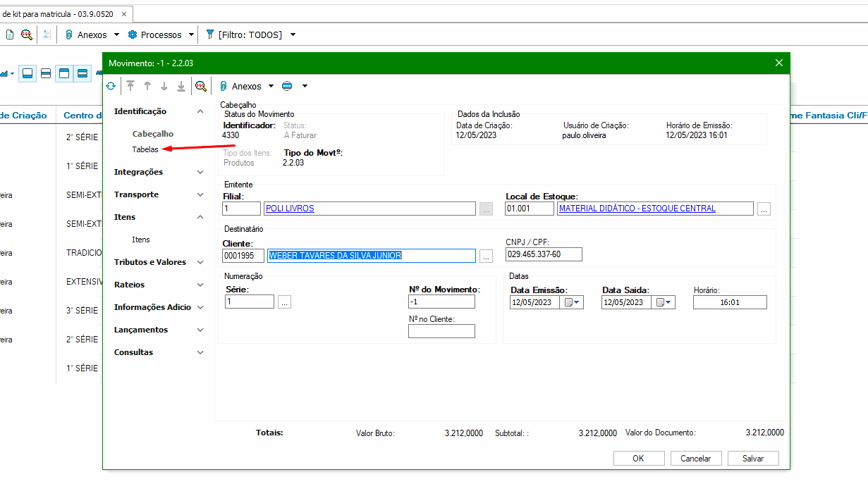Click the paperclip Anexos icon in Movimento dialog
This screenshot has height=484, width=868.
click(223, 86)
